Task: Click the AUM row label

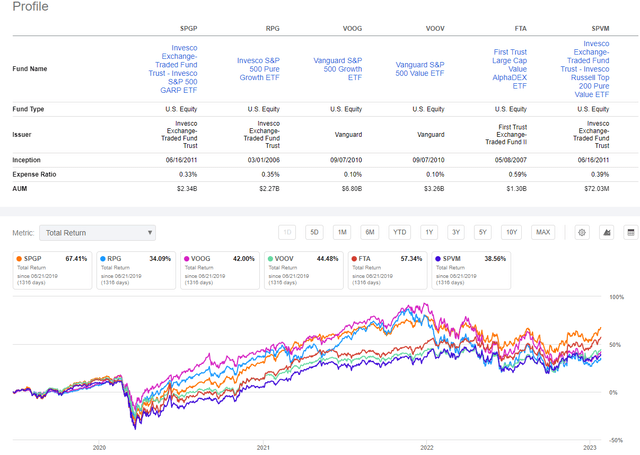Action: pos(20,189)
